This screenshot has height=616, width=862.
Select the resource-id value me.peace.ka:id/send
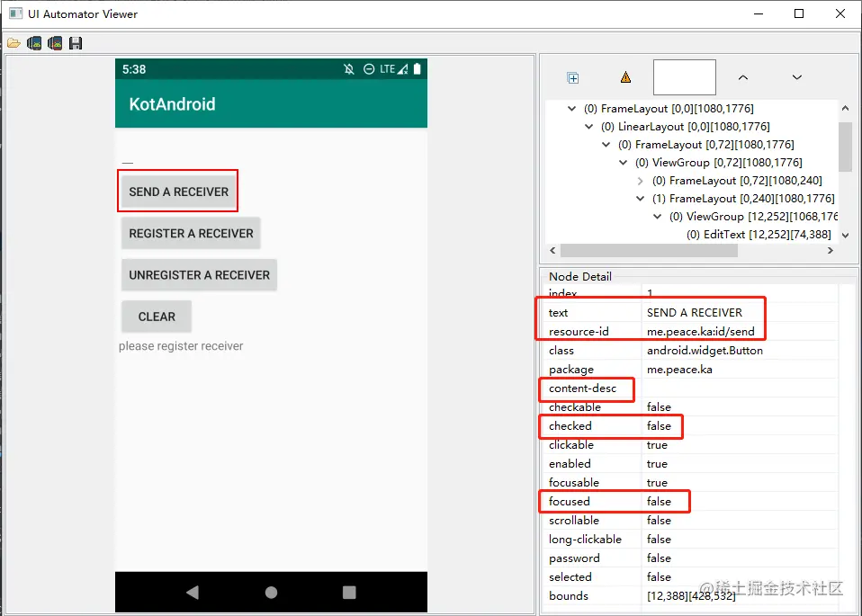(740, 331)
